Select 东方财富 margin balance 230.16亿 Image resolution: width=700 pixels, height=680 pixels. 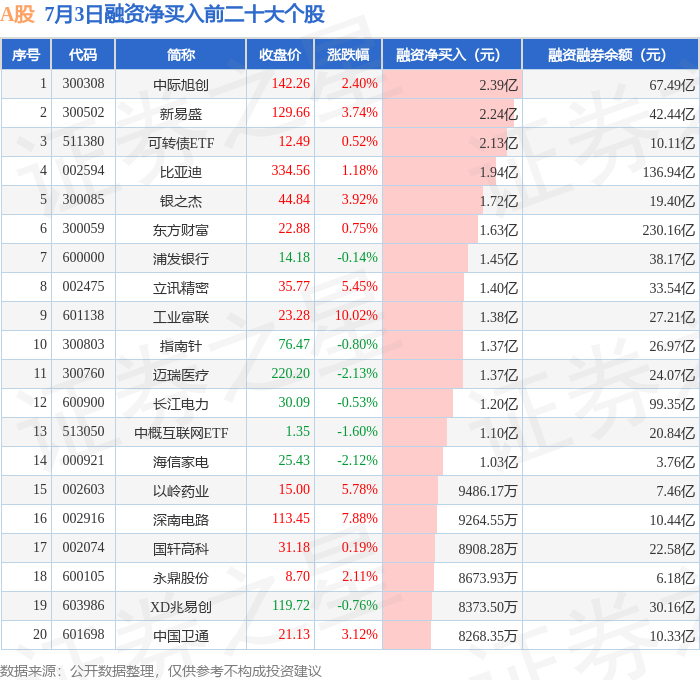point(668,229)
